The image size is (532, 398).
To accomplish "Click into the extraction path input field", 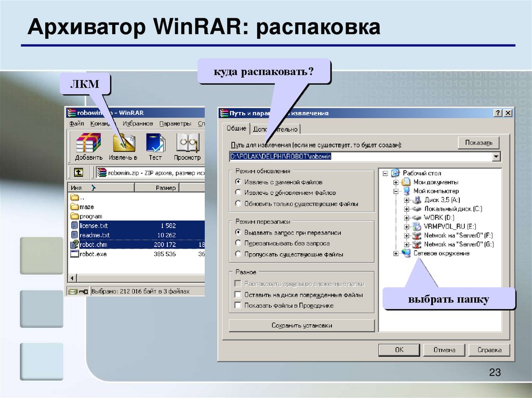I will (361, 157).
